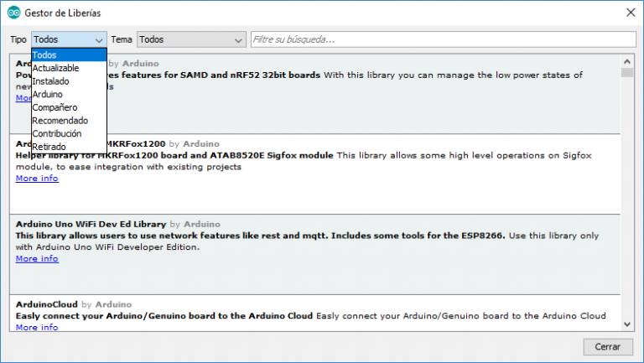Open More info for MKRFox1200 library
The width and height of the screenshot is (644, 363).
[37, 179]
